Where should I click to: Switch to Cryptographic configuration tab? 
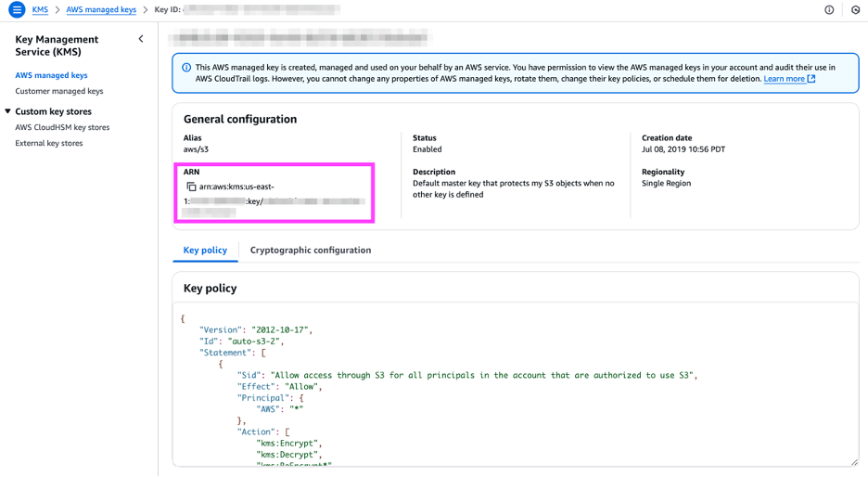[x=311, y=250]
